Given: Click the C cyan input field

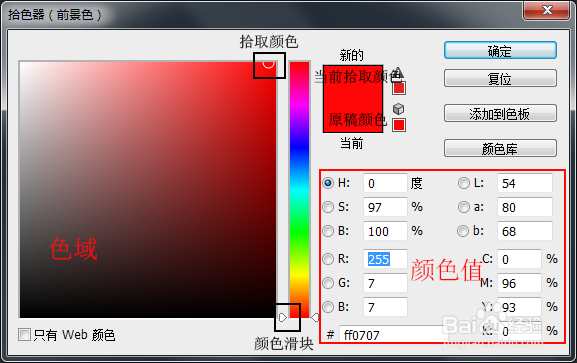Looking at the screenshot, I should click(519, 259).
